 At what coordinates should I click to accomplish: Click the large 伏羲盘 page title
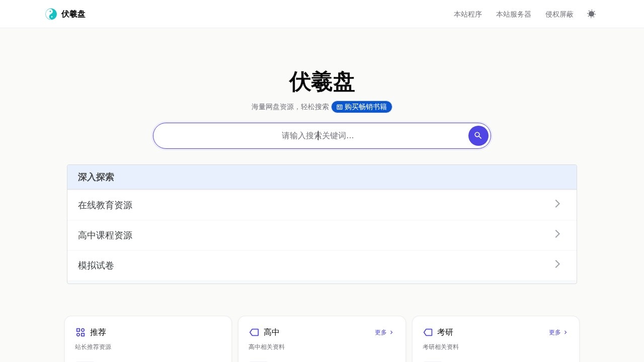click(322, 82)
